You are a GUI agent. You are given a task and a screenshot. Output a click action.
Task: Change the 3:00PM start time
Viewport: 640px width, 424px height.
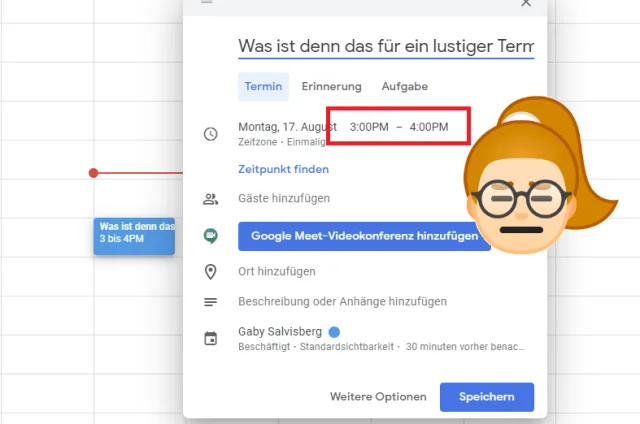(369, 127)
